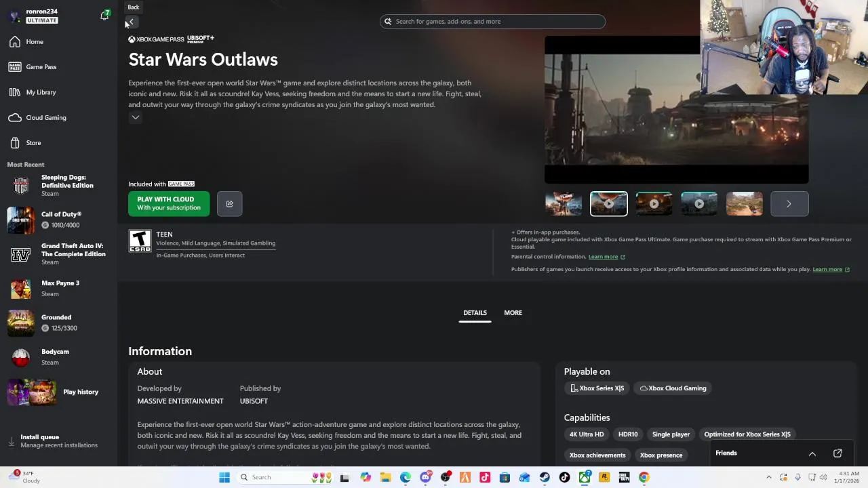Select the highlighted second video thumbnail
The width and height of the screenshot is (868, 488).
coord(609,203)
